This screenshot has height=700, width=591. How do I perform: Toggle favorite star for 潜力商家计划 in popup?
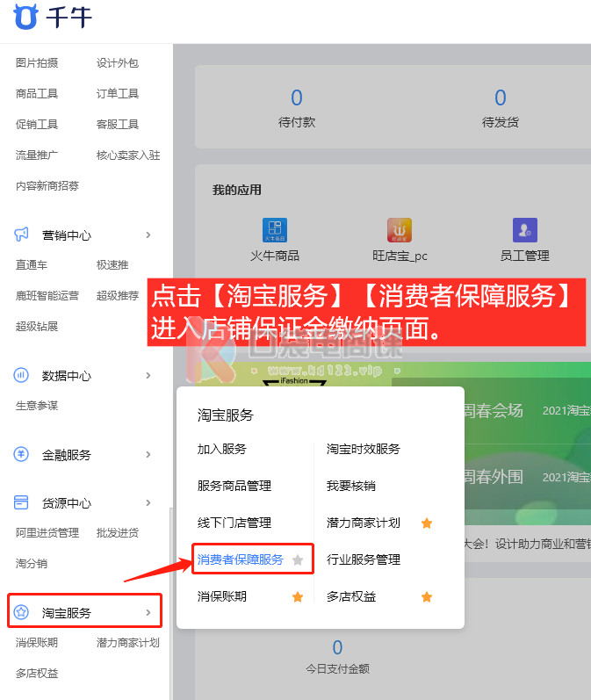pos(427,523)
